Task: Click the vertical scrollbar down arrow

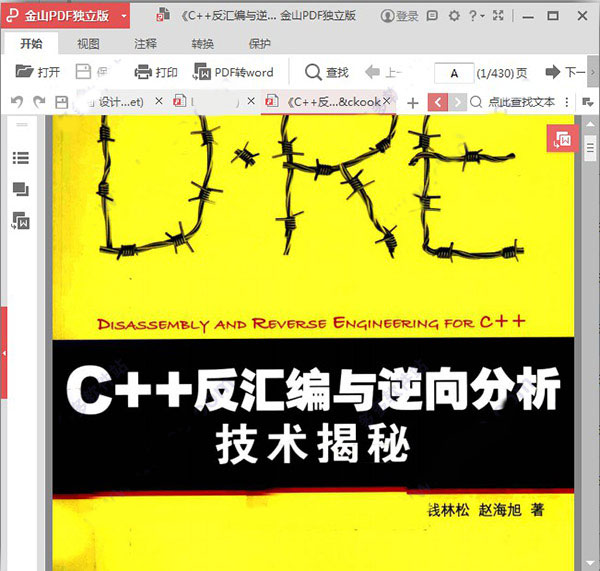Action: click(x=590, y=563)
